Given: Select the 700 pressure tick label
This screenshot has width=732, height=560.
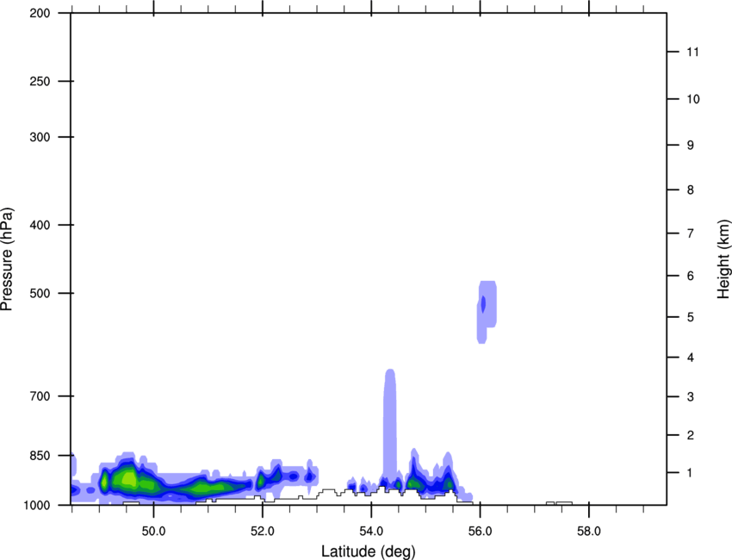Looking at the screenshot, I should (x=40, y=396).
